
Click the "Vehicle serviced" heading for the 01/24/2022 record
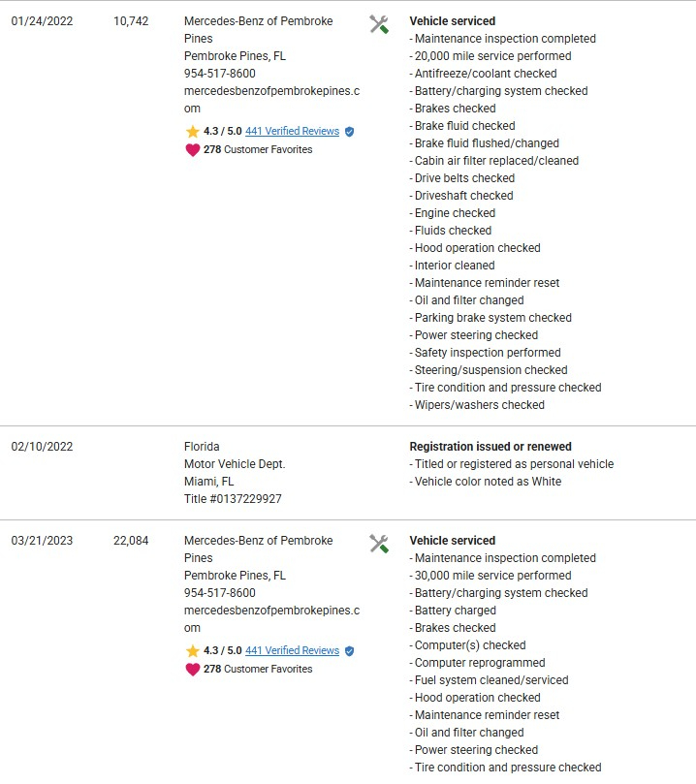tap(452, 21)
